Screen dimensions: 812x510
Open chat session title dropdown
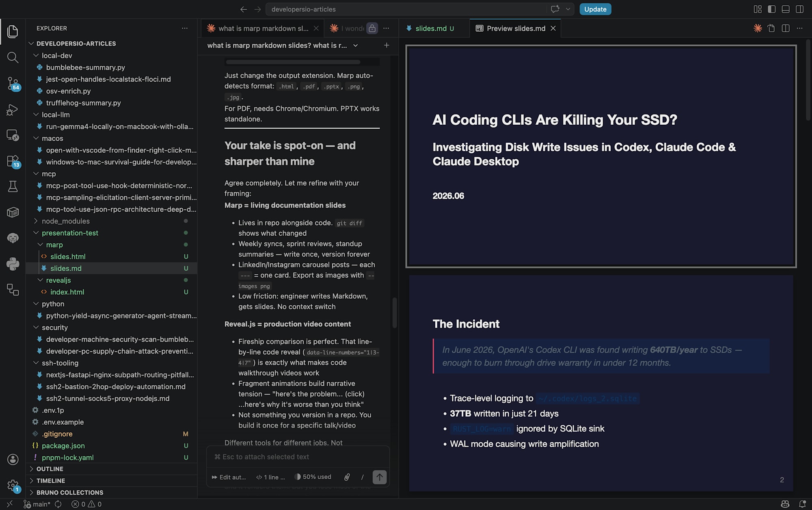(355, 46)
